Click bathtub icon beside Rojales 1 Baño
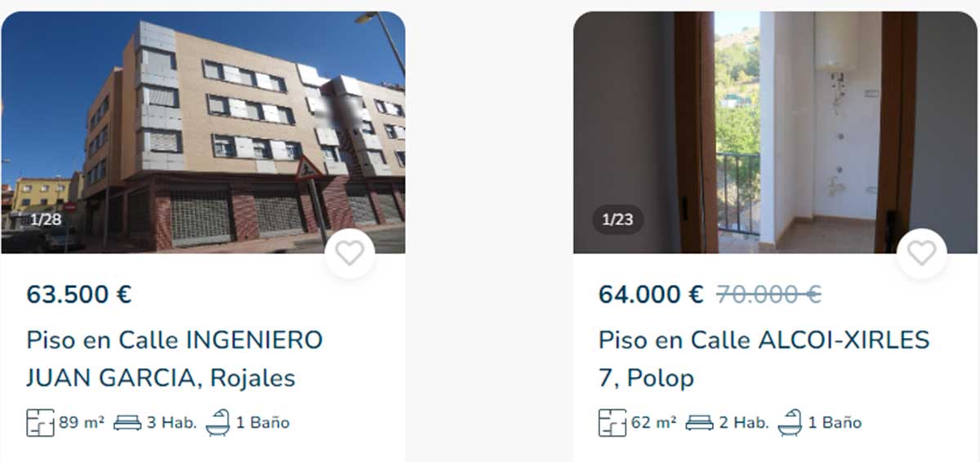Viewport: 980px width, 462px height. (x=218, y=423)
